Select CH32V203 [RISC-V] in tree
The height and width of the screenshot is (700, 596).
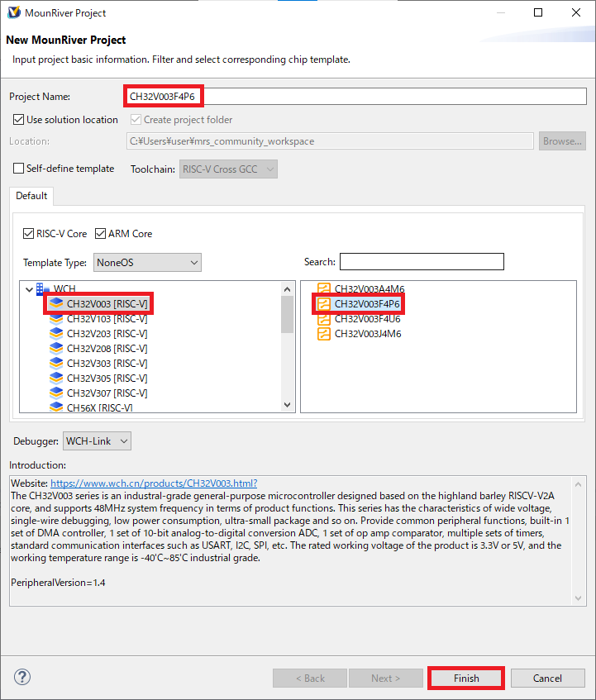pos(107,334)
